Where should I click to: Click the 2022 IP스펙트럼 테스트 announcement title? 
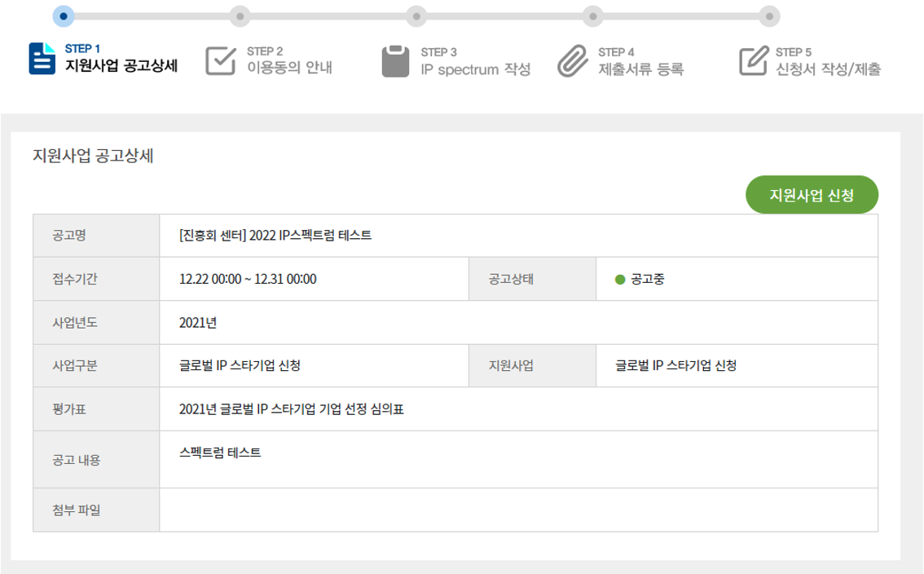[x=275, y=236]
